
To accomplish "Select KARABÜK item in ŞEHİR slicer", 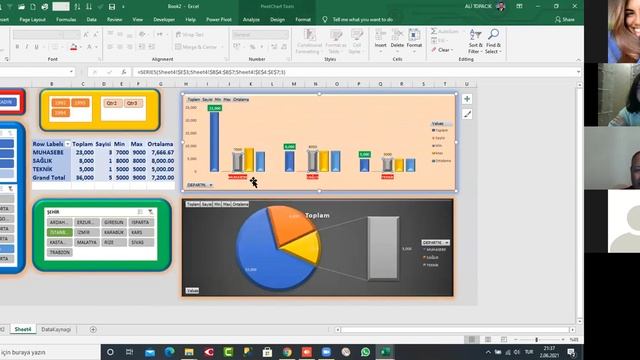I will [x=114, y=232].
